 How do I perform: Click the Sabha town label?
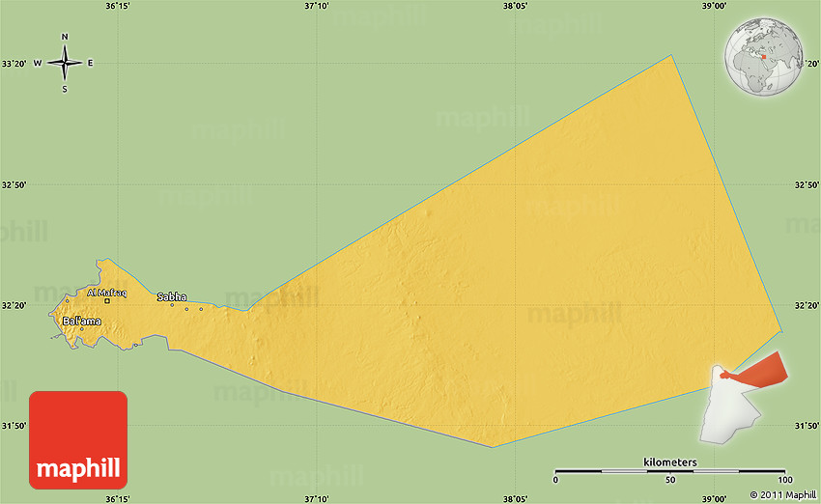click(172, 296)
